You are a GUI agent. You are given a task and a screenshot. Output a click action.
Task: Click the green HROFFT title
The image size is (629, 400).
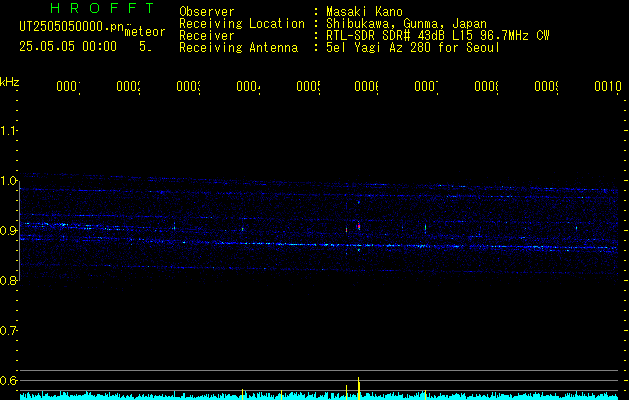tap(102, 8)
